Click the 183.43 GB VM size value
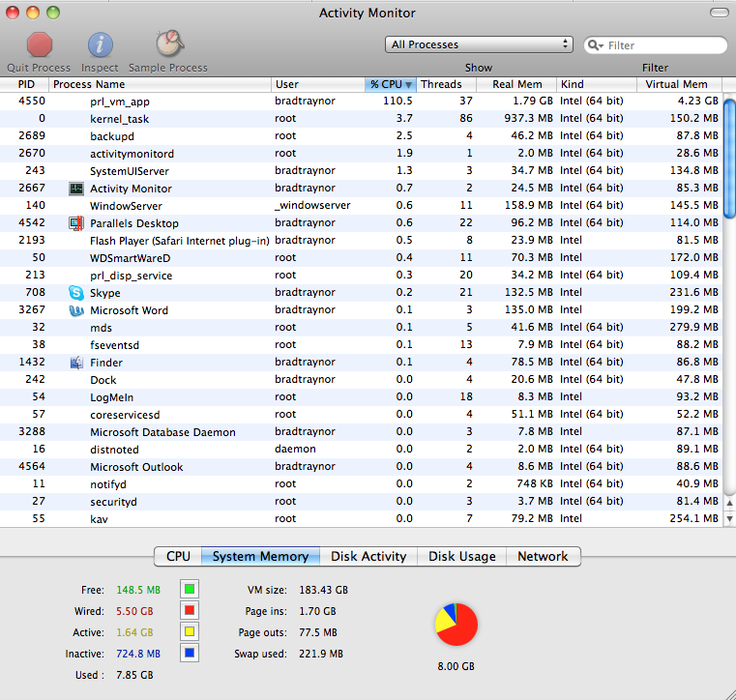This screenshot has width=736, height=700. coord(323,590)
